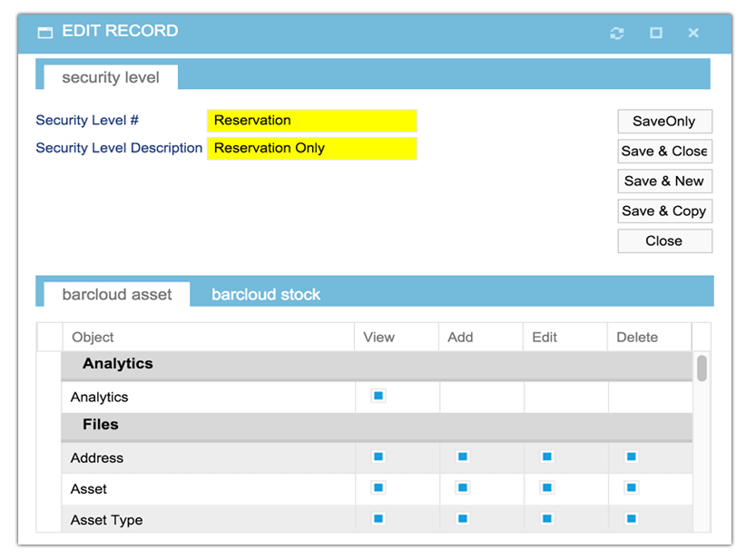Enable the View permission for Address
746x560 pixels.
point(378,457)
